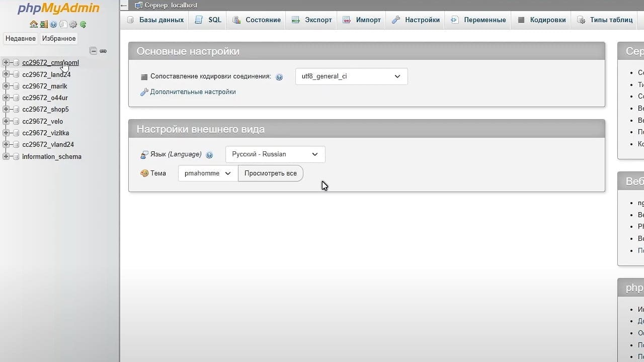Open the Состояние tab
Viewport: 644px width, 362px height.
pos(257,20)
